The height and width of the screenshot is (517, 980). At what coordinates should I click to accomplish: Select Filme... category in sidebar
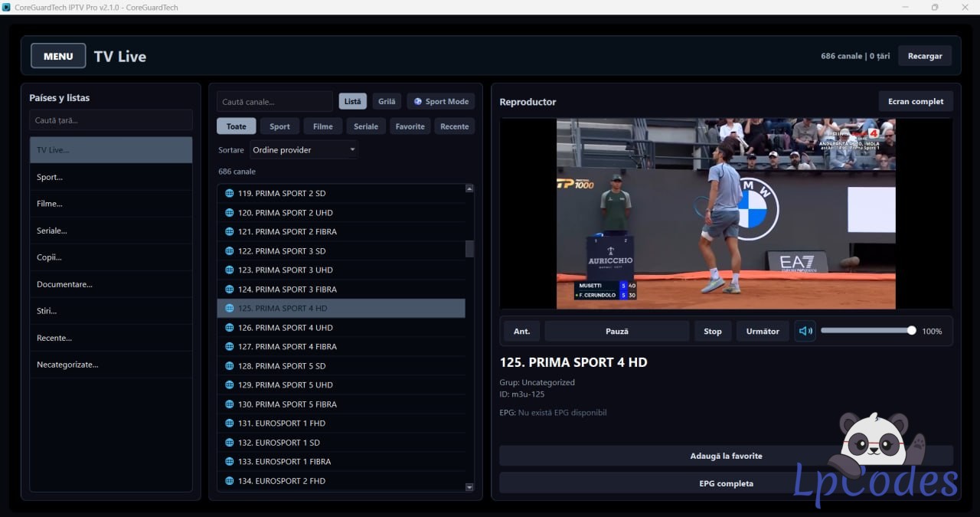pyautogui.click(x=111, y=204)
